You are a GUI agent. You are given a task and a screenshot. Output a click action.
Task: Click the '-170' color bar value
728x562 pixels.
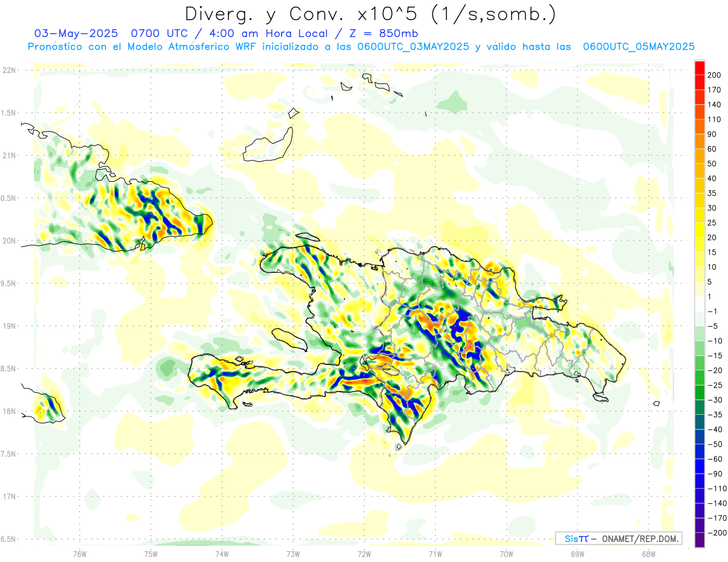[717, 518]
